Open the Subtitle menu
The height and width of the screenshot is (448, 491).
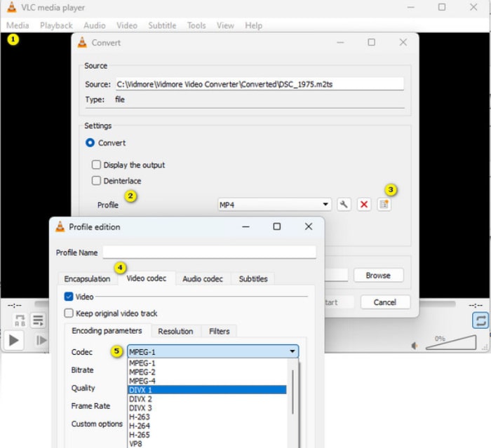point(162,25)
